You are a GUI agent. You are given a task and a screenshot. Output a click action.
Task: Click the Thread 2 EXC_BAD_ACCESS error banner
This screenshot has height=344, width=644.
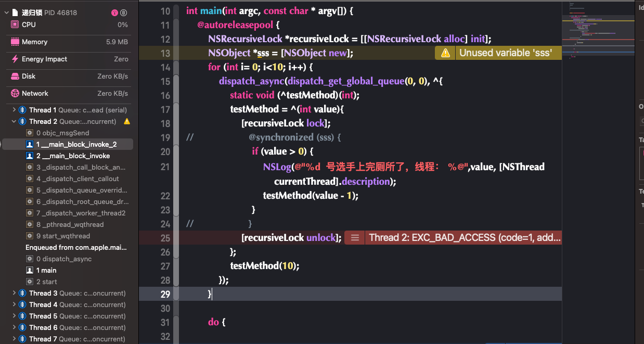[453, 238]
